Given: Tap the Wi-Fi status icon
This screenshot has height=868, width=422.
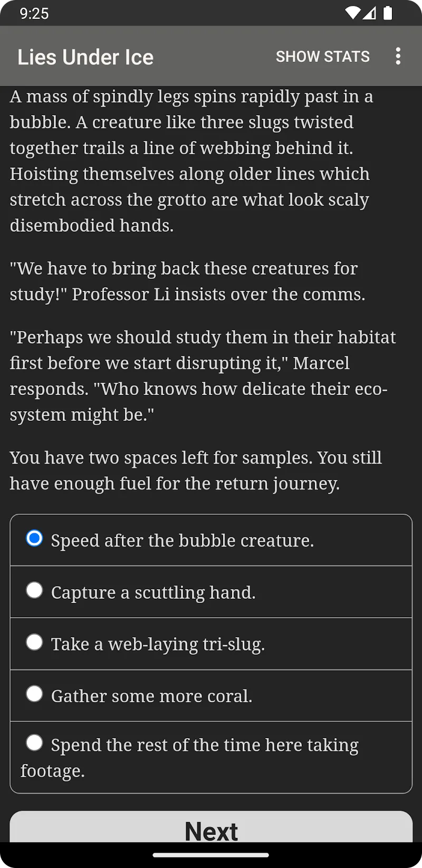Looking at the screenshot, I should point(352,13).
